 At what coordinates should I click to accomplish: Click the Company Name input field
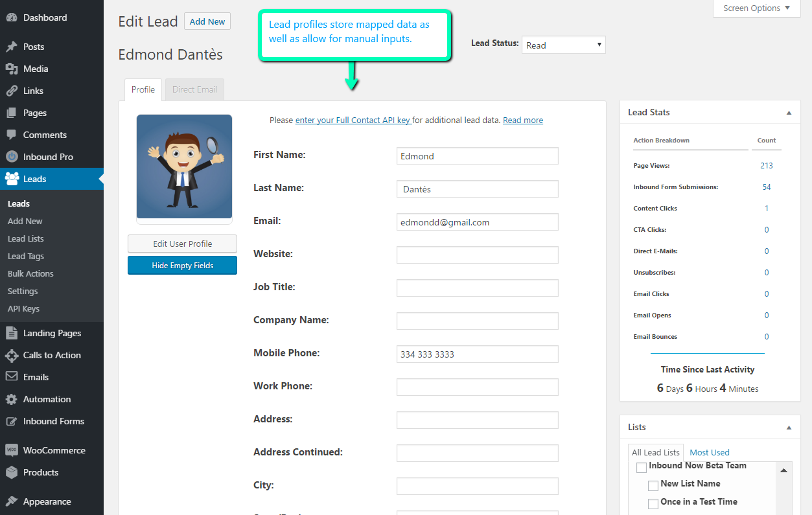coord(478,321)
